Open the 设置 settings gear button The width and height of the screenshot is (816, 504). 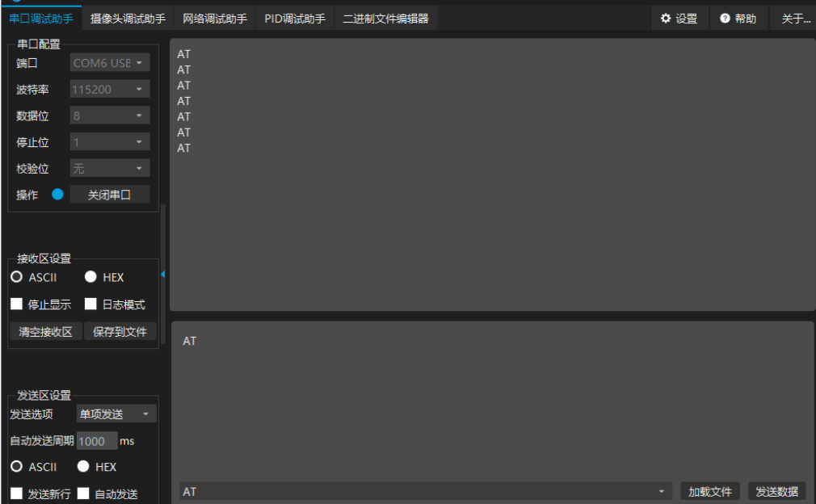(x=679, y=19)
